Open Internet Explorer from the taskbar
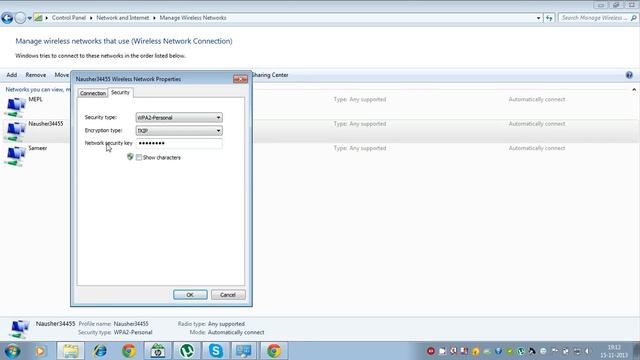This screenshot has width=640, height=360. click(x=100, y=351)
